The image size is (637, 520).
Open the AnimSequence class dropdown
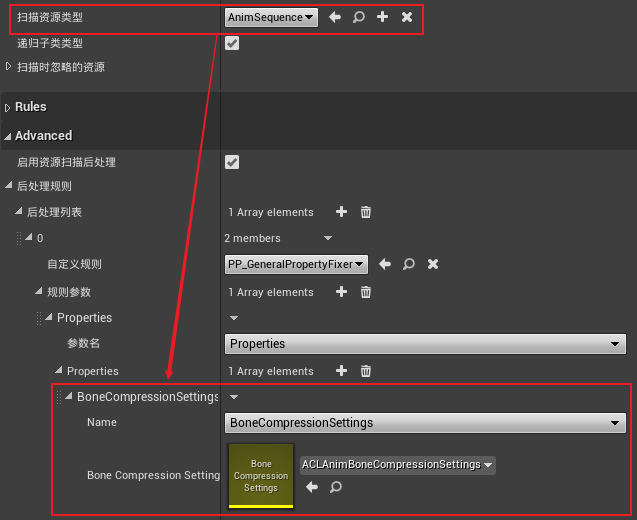(272, 17)
